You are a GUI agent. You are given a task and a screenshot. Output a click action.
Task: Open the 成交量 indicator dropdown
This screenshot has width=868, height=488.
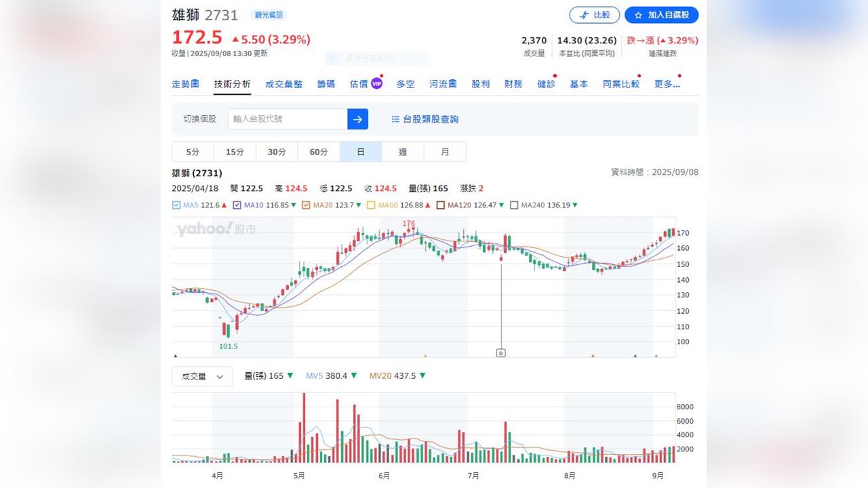click(202, 376)
